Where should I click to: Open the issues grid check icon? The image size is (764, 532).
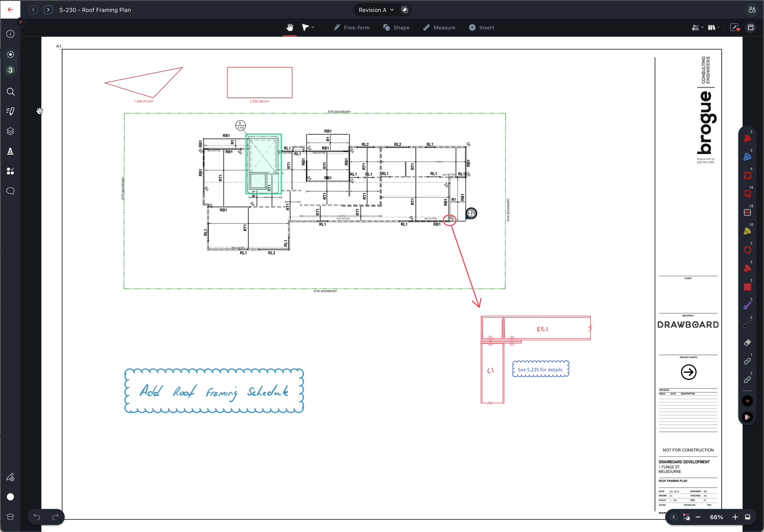[x=11, y=171]
